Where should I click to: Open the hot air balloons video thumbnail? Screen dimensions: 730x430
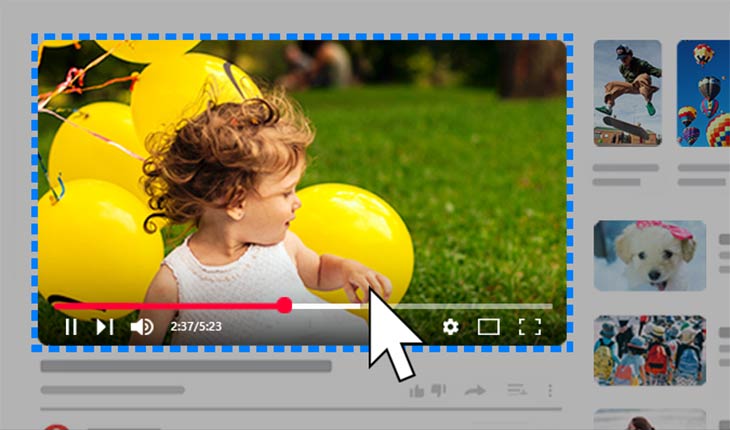(704, 93)
